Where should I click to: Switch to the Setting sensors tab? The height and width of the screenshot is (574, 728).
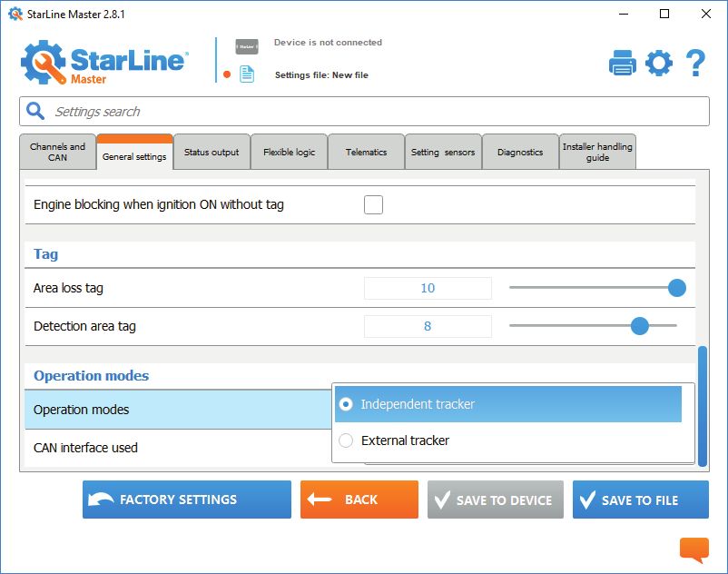(443, 152)
